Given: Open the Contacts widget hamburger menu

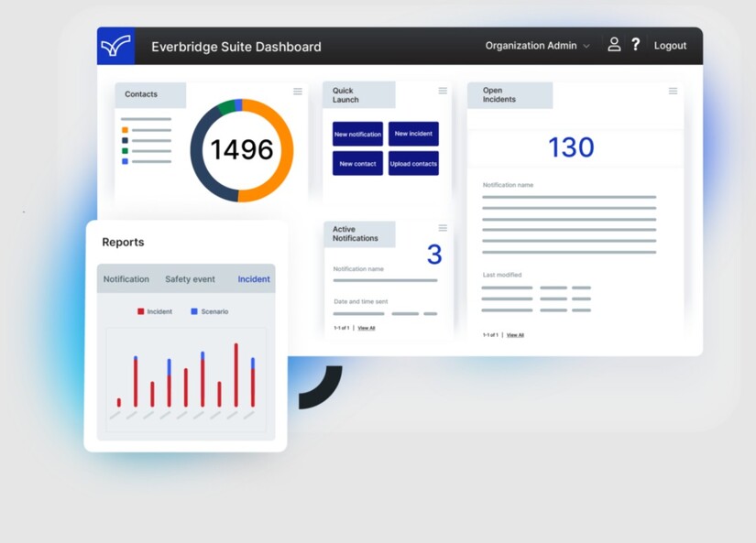Looking at the screenshot, I should click(298, 91).
